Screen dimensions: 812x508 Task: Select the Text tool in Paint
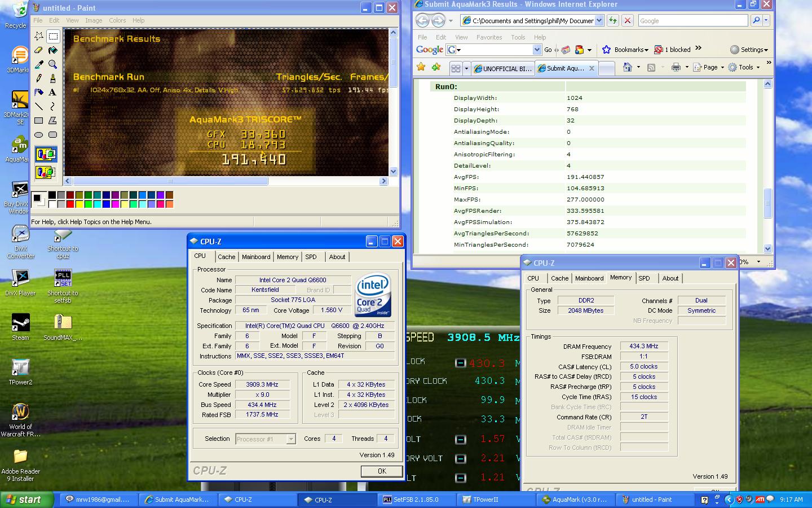point(53,93)
